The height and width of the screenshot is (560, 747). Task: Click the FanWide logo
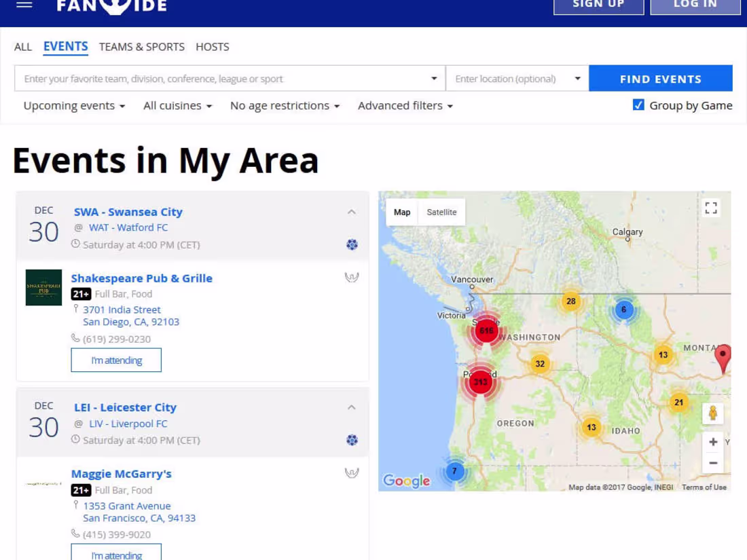[x=112, y=5]
